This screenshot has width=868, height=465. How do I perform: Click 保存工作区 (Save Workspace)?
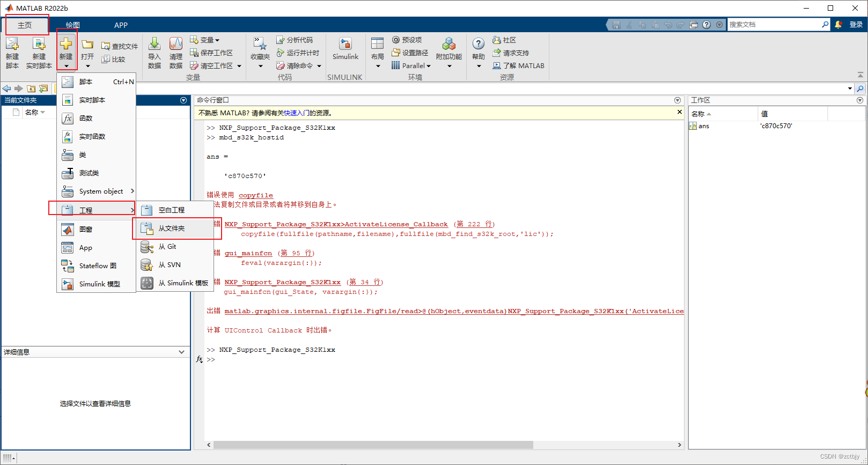[x=211, y=53]
